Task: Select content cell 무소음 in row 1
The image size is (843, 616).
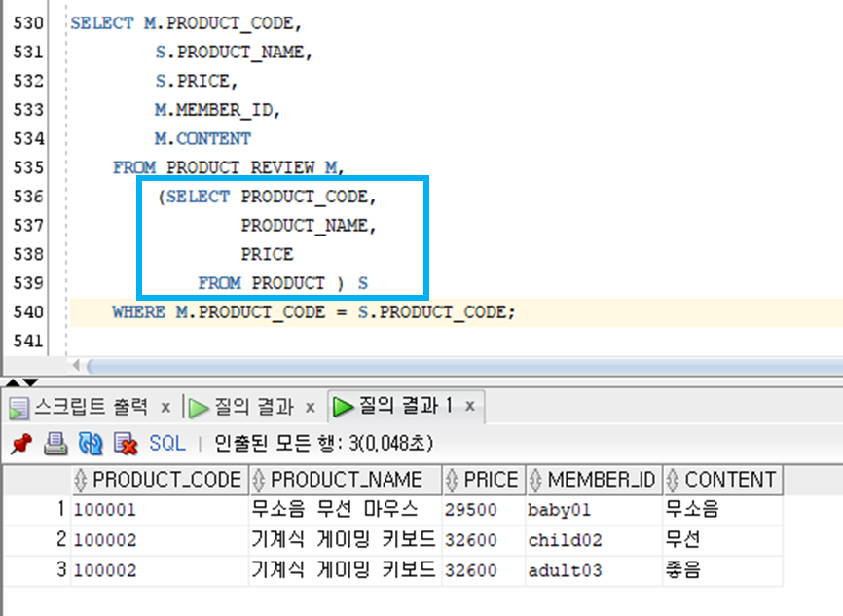Action: [x=723, y=510]
